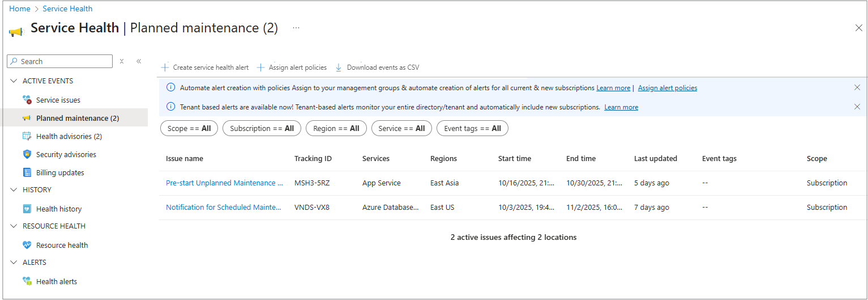The height and width of the screenshot is (300, 868).
Task: Collapse the HISTORY section chevron
Action: coord(14,190)
